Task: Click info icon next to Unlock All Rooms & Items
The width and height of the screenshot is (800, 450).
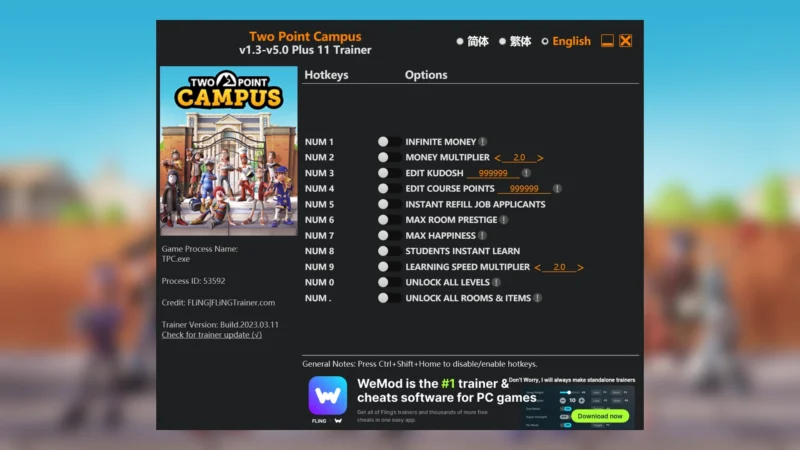Action: pyautogui.click(x=537, y=298)
